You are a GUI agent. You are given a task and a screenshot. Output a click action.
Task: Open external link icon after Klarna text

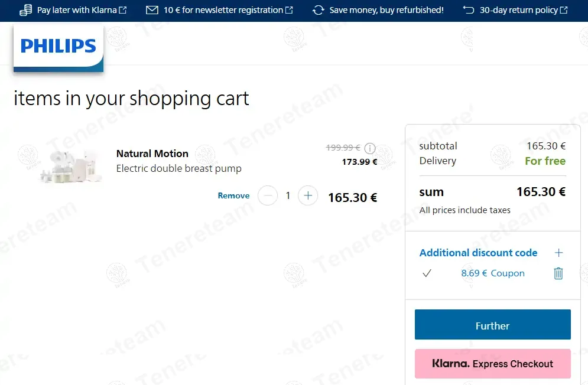tap(123, 10)
